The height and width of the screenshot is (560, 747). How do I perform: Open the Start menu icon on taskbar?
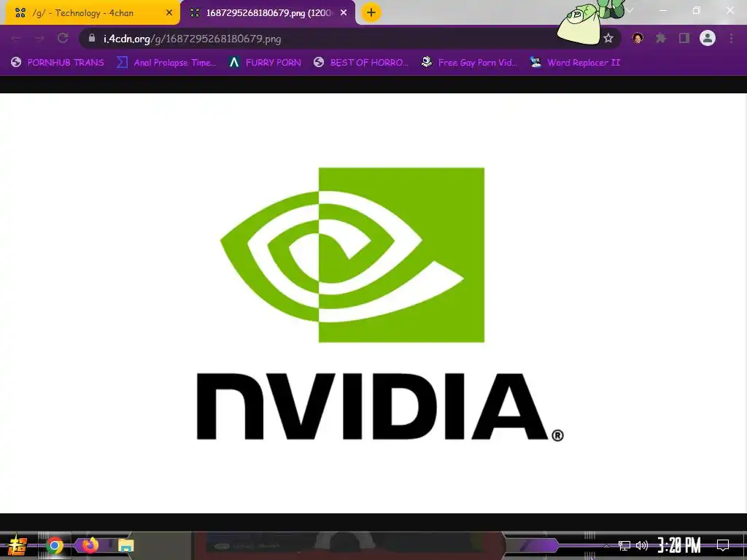click(18, 545)
